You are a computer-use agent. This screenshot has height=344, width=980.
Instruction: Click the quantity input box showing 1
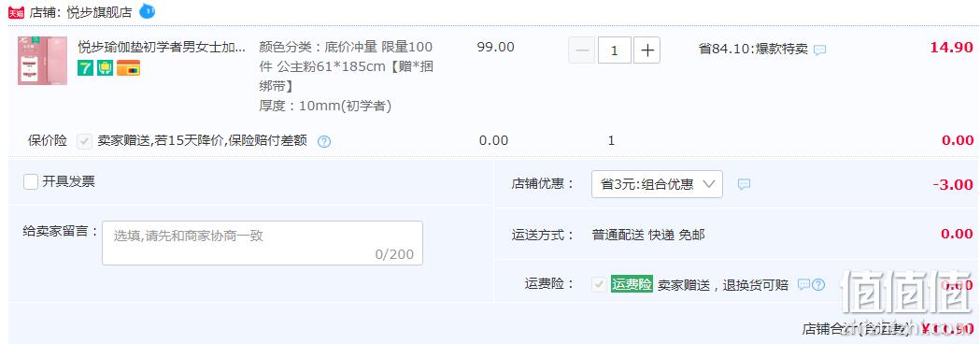tap(615, 50)
